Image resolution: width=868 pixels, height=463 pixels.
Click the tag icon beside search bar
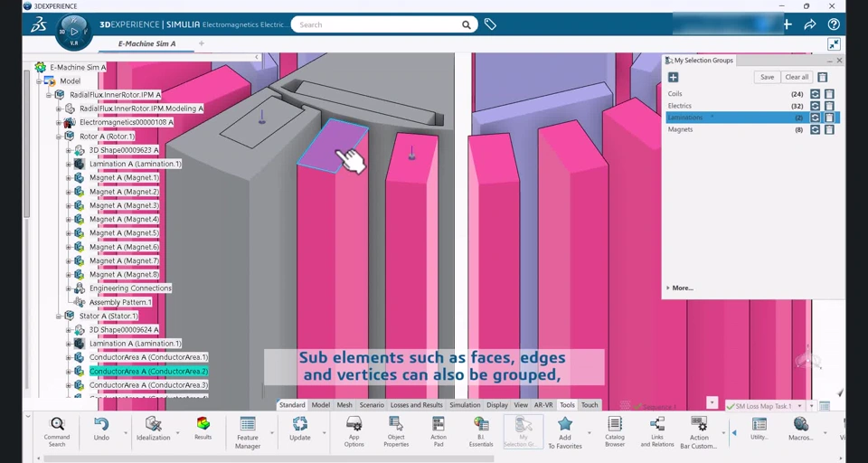[x=490, y=24]
